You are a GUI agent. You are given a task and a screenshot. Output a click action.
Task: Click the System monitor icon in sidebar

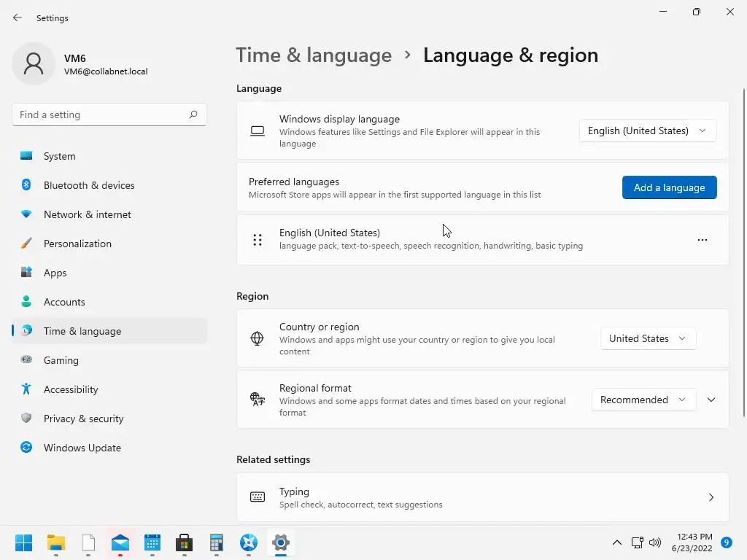26,156
